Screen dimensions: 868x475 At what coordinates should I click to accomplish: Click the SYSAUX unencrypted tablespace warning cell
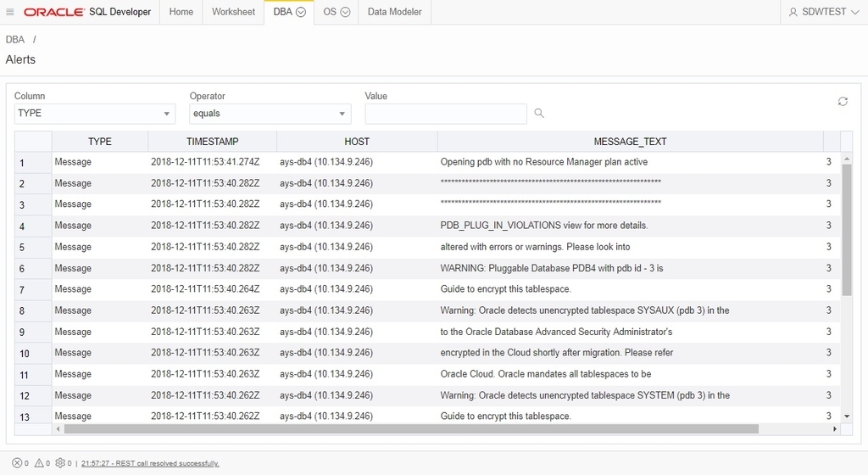click(x=630, y=310)
